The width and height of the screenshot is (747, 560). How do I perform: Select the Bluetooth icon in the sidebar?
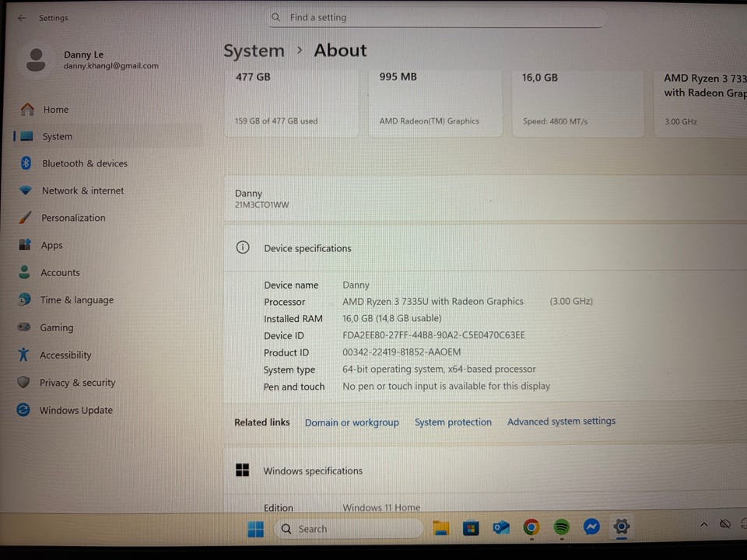pos(26,163)
